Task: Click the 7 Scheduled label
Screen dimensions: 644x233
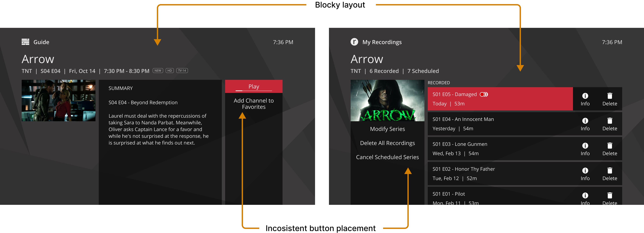Action: (x=423, y=71)
